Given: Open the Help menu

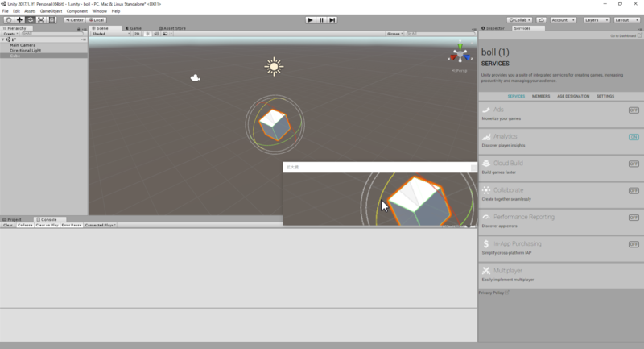Looking at the screenshot, I should coord(116,11).
